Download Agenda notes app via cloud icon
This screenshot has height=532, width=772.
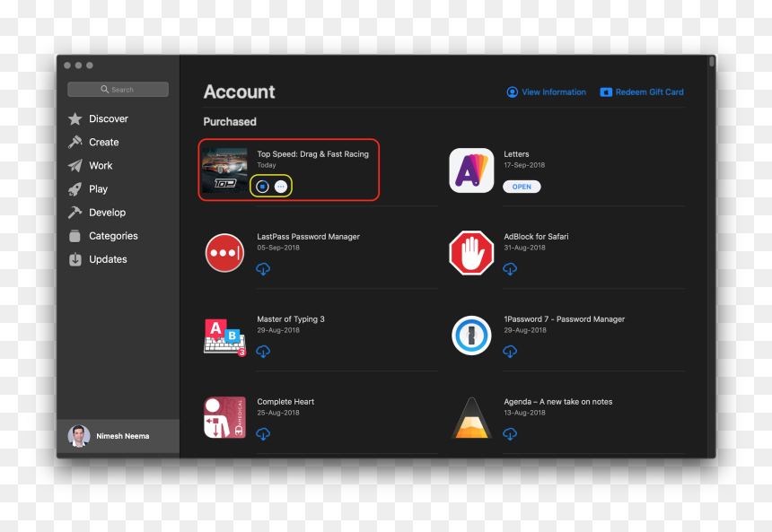pos(510,434)
